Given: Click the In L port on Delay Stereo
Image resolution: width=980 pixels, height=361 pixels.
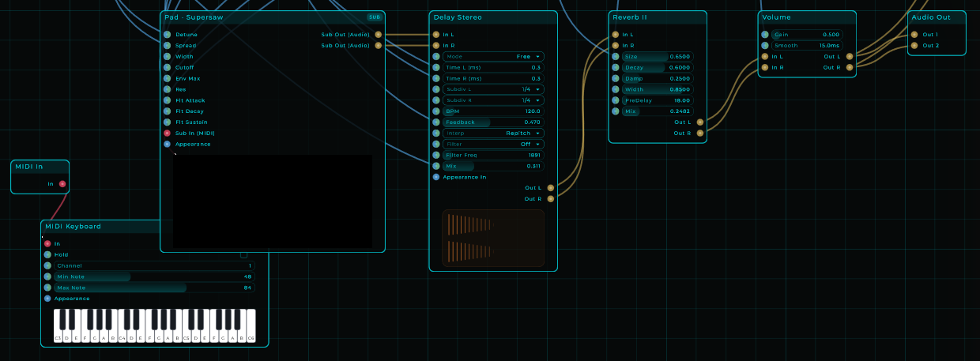Looking at the screenshot, I should point(435,35).
